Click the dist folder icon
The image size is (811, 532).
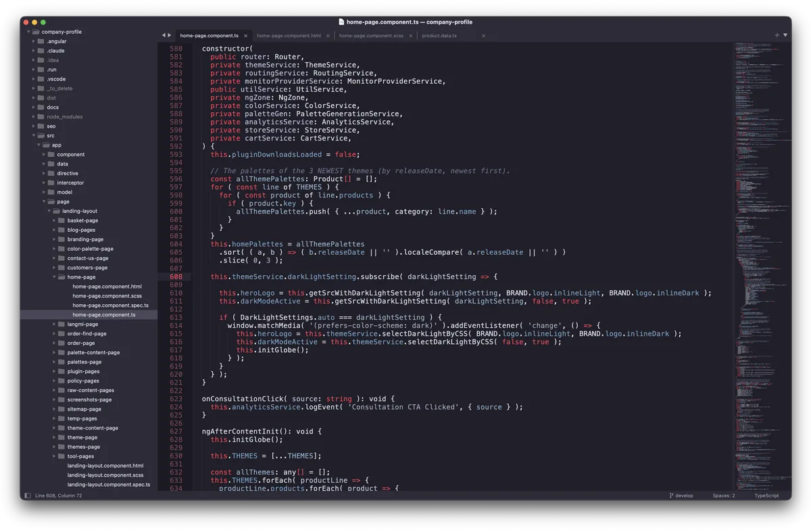click(x=41, y=98)
